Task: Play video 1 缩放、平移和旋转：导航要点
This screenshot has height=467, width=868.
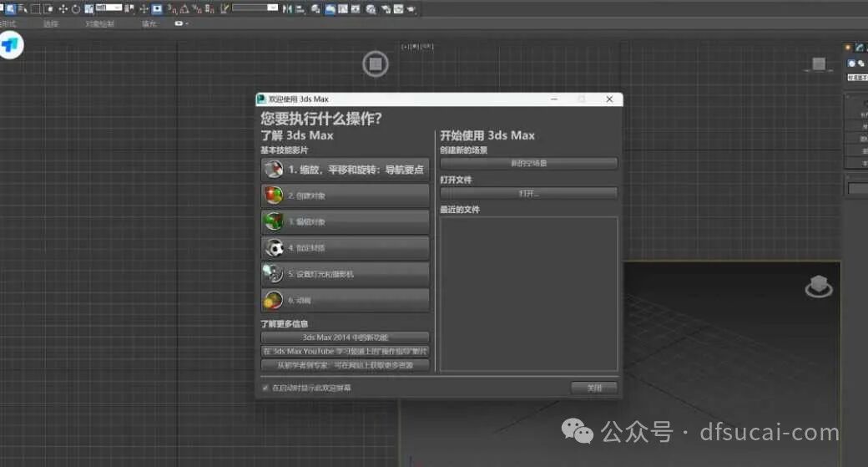Action: [345, 170]
